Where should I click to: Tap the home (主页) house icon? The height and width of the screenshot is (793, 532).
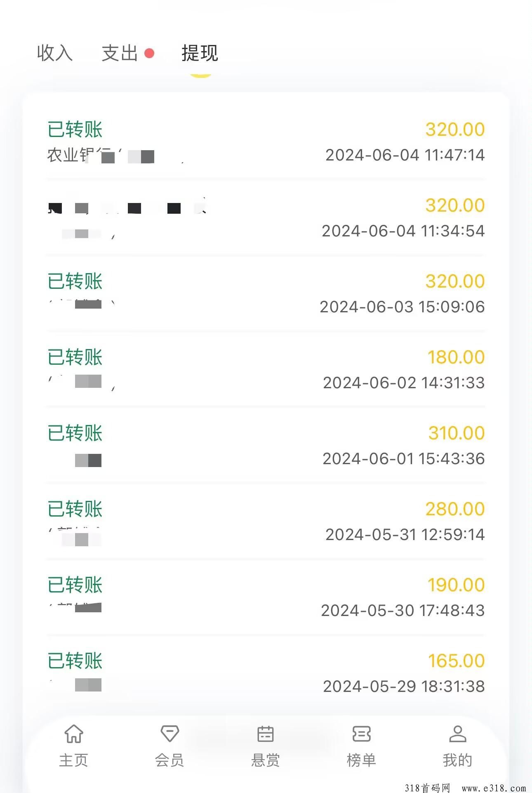pos(74,734)
